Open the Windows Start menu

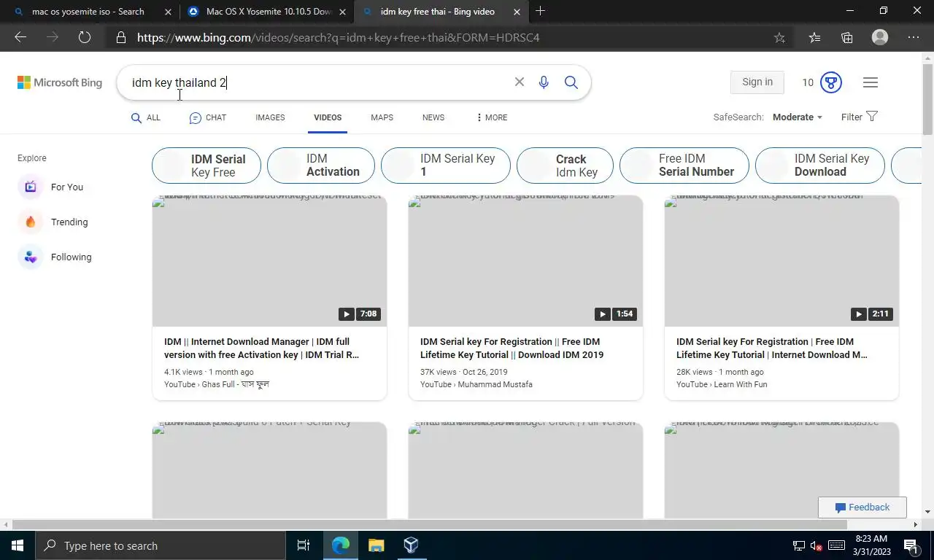click(18, 545)
